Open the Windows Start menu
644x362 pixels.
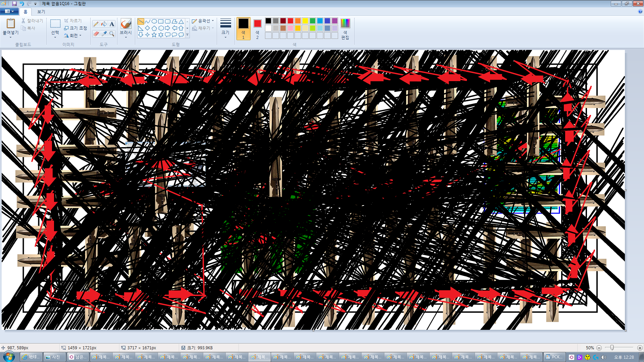(9, 357)
